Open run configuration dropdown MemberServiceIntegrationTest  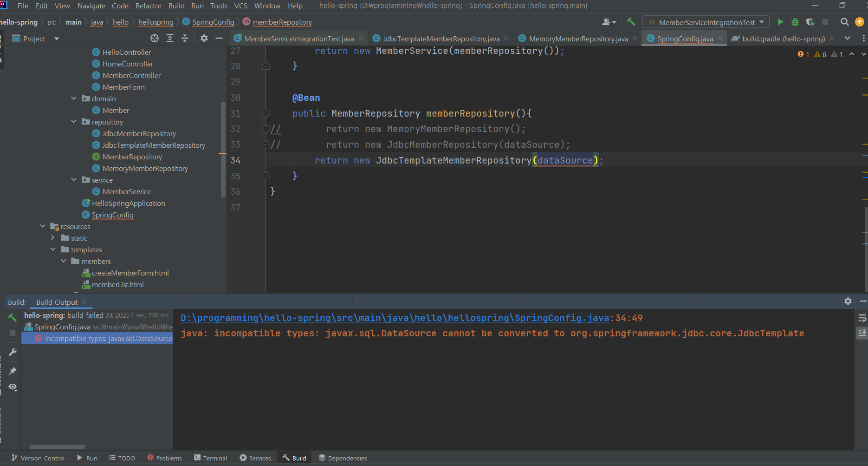[706, 22]
